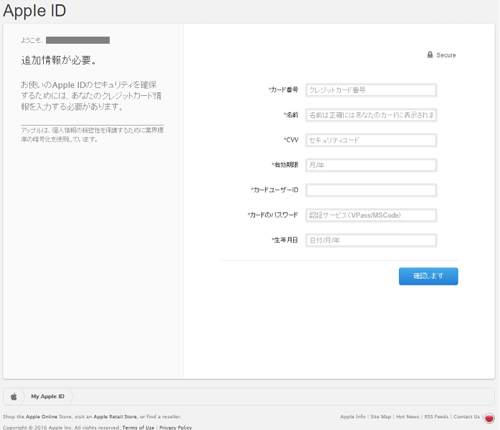The image size is (500, 430).
Task: Open the Terms of Use link
Action: pos(138,427)
